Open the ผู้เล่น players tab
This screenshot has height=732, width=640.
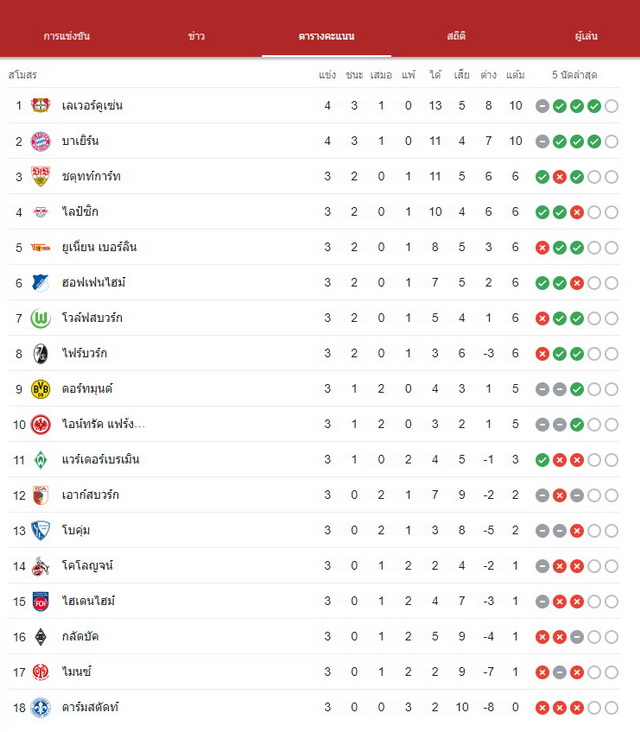[586, 36]
